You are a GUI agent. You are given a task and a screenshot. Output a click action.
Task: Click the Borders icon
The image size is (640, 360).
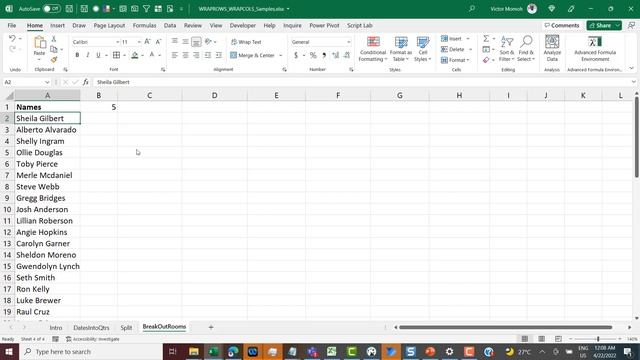point(116,55)
